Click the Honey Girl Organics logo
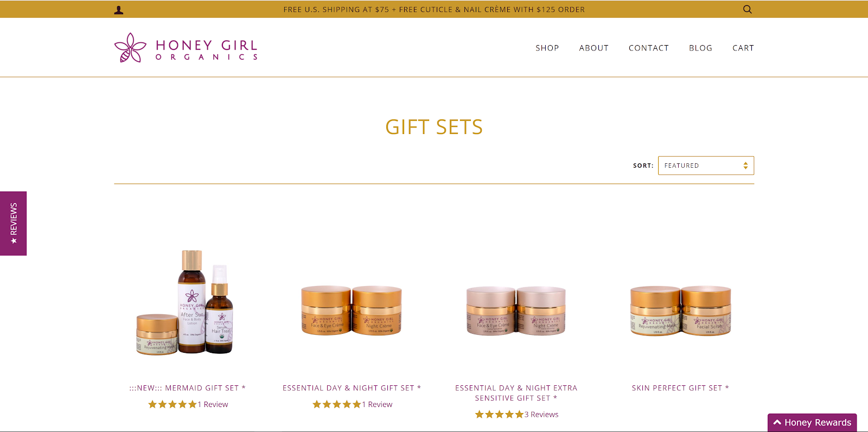Viewport: 868px width, 432px height. (186, 48)
